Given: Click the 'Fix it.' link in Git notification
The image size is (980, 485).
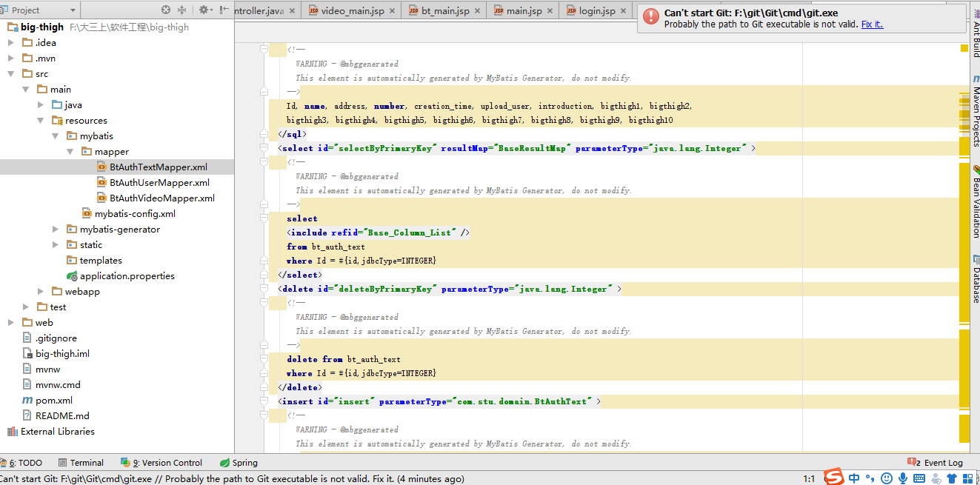Looking at the screenshot, I should coord(872,24).
